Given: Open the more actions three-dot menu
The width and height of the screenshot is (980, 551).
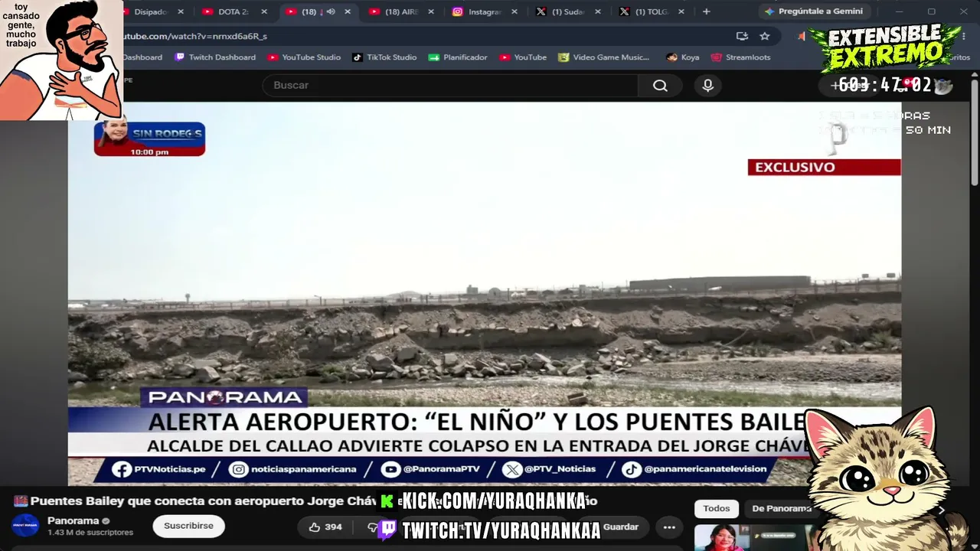Looking at the screenshot, I should tap(669, 527).
